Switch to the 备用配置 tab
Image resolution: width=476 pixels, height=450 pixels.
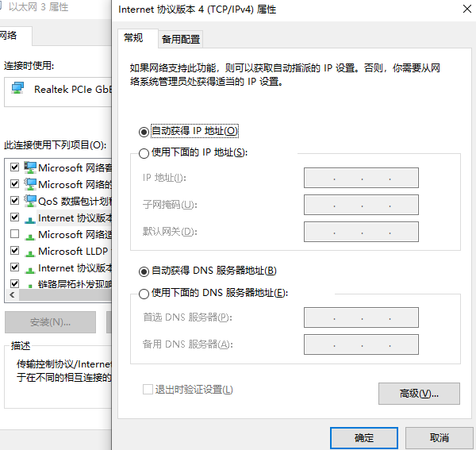180,39
